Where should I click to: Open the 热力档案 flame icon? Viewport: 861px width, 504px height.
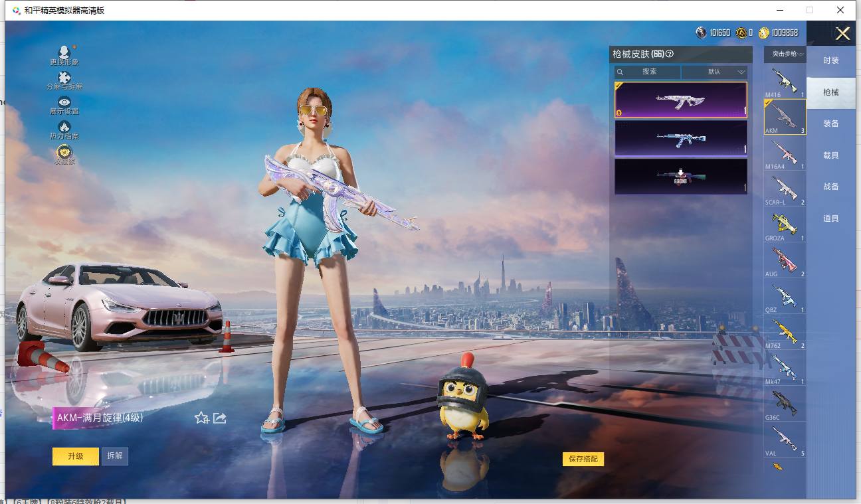tap(64, 126)
